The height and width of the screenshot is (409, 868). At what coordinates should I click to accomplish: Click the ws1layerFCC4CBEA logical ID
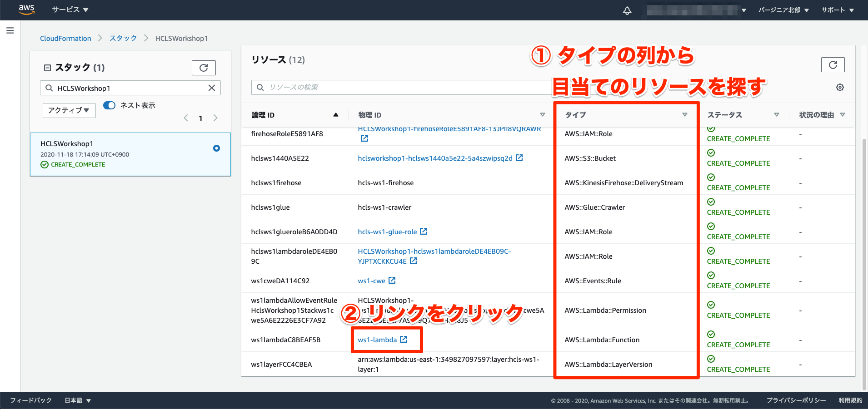tap(281, 365)
